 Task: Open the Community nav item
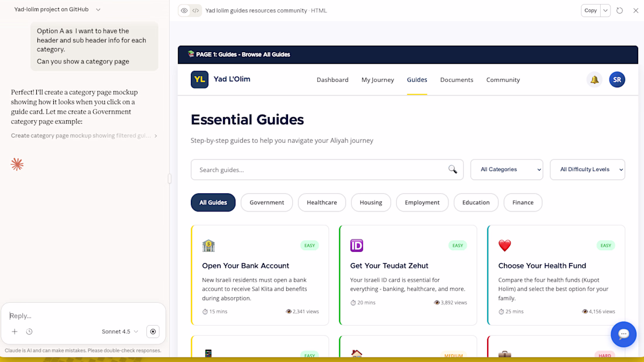click(503, 80)
